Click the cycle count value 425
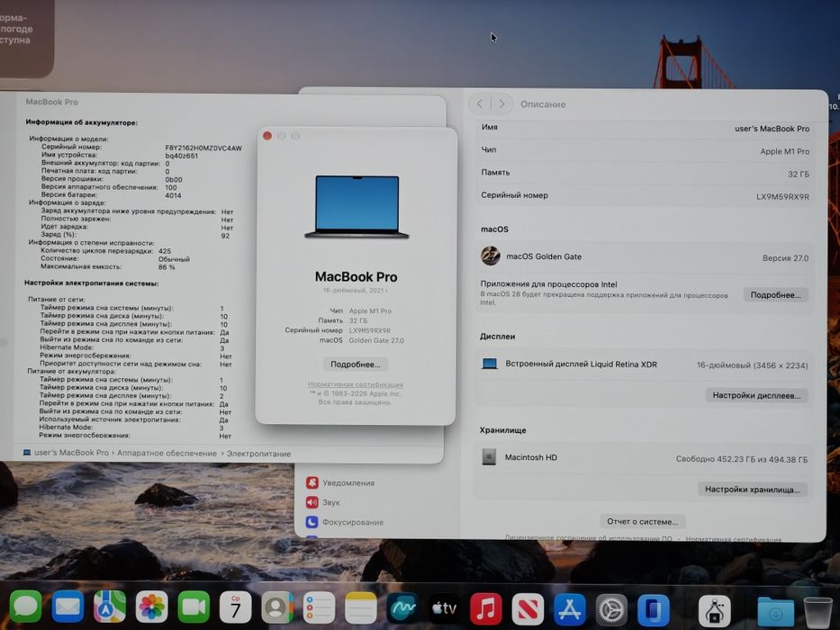The width and height of the screenshot is (840, 630). pyautogui.click(x=165, y=251)
